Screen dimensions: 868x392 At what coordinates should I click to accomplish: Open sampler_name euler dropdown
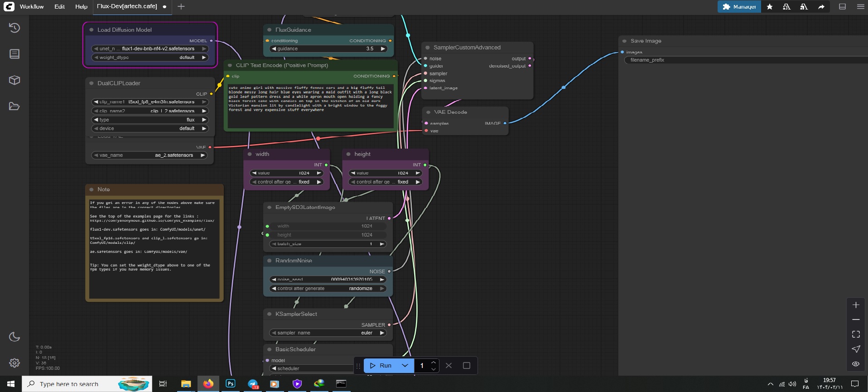[x=328, y=333]
